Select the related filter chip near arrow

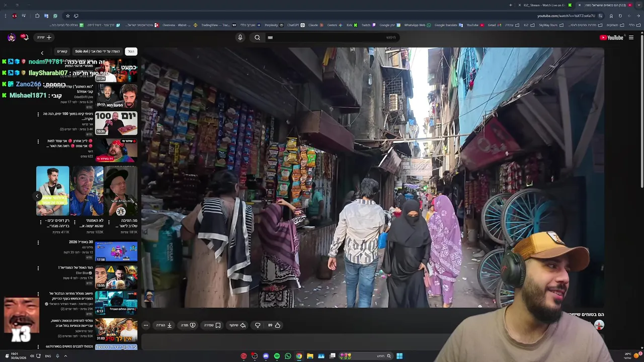(x=62, y=51)
